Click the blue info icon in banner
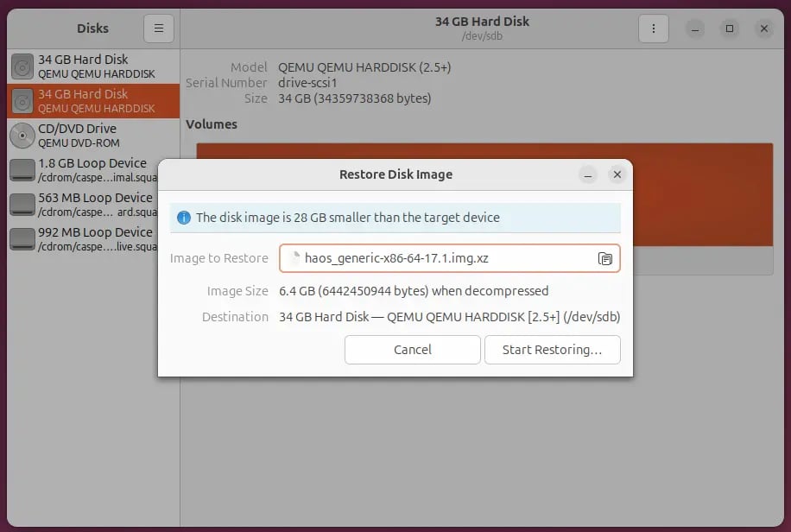The width and height of the screenshot is (791, 532). (183, 218)
